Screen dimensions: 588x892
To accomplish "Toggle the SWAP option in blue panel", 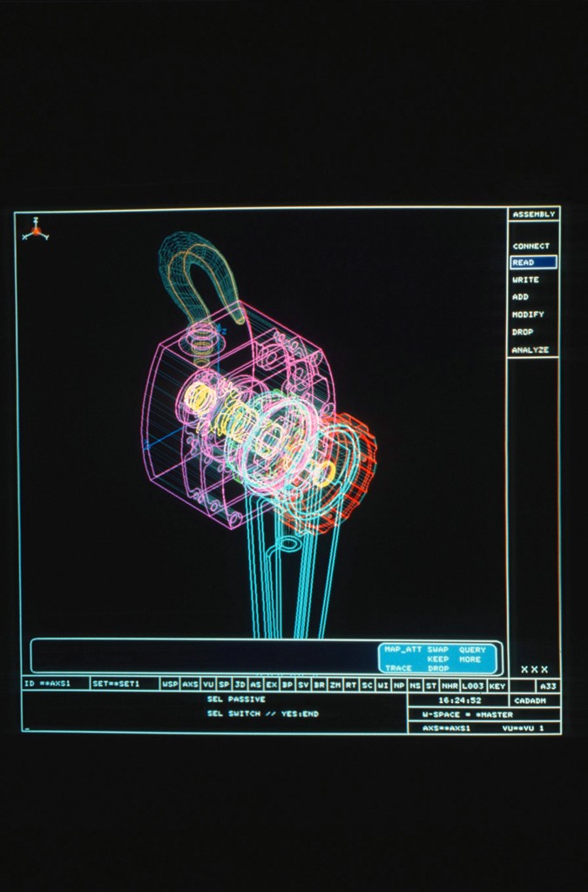I will coord(437,649).
